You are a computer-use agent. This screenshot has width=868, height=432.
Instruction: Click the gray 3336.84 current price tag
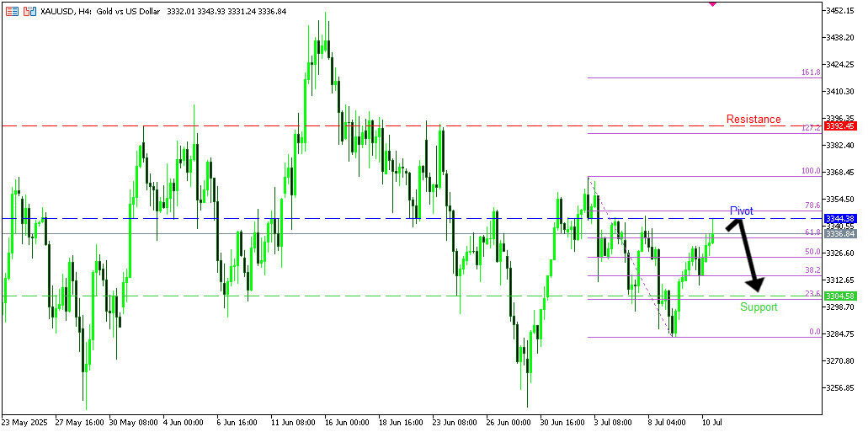pyautogui.click(x=840, y=234)
